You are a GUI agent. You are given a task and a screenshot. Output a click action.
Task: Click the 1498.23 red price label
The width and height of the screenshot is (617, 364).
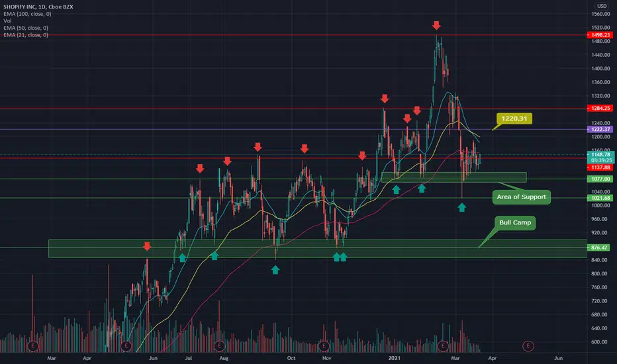(x=600, y=35)
